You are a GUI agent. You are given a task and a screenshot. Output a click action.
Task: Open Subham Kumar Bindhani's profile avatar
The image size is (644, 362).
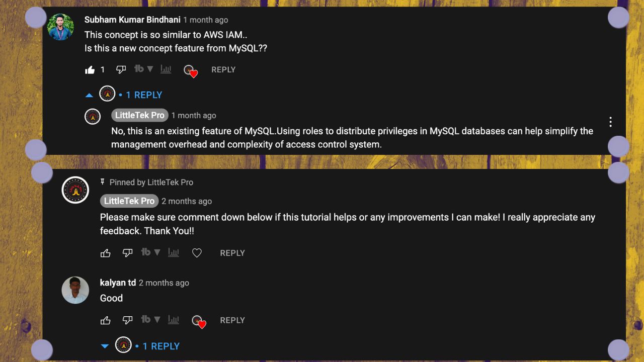tap(60, 27)
